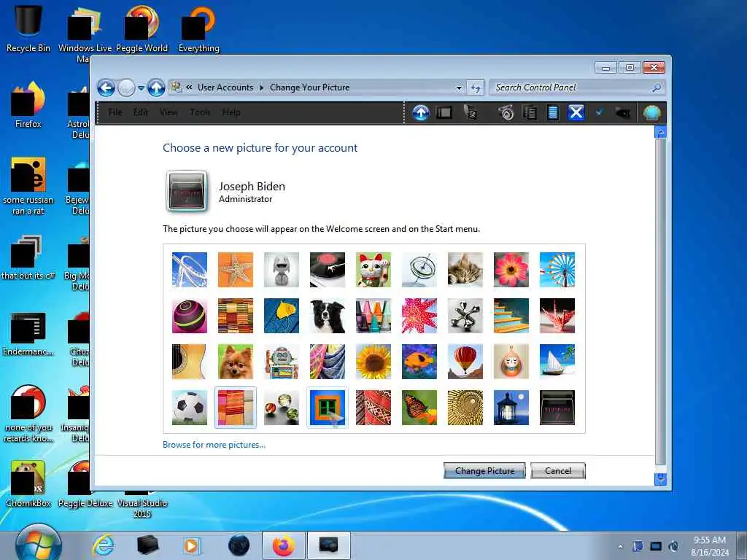Expand the address bar history dropdown

click(459, 87)
